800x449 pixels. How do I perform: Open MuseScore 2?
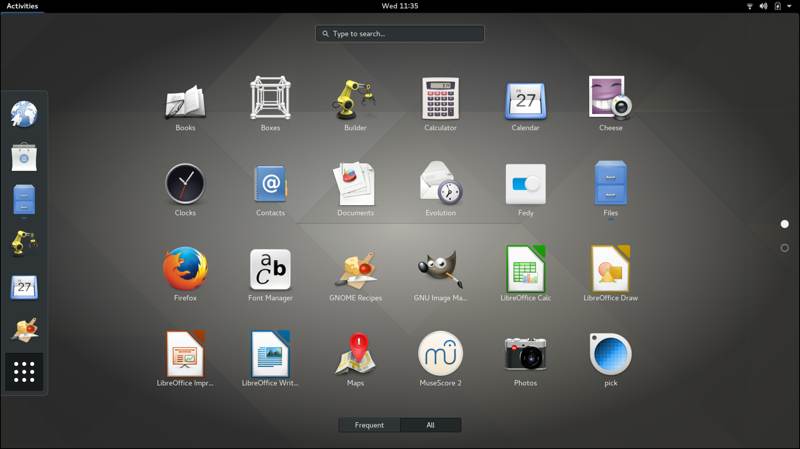(440, 359)
